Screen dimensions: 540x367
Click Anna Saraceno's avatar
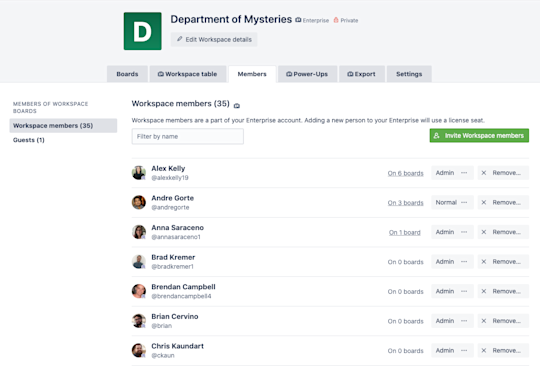[139, 232]
